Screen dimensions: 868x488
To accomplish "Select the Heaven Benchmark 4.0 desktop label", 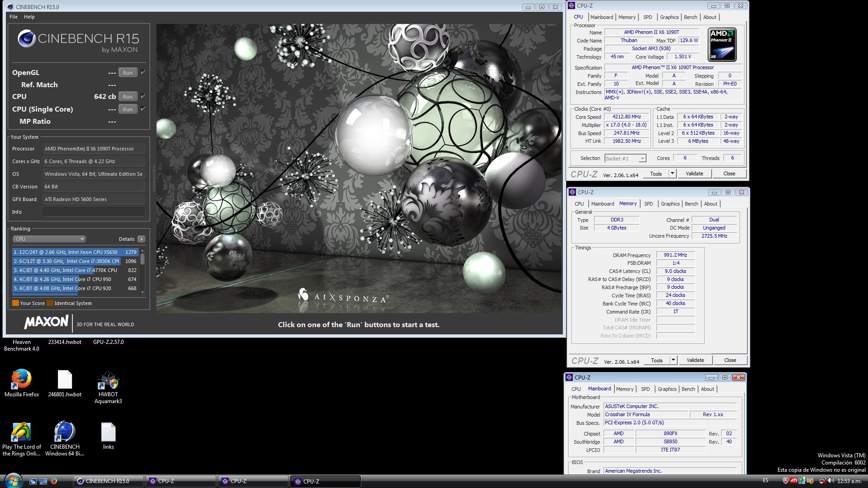I will pyautogui.click(x=22, y=345).
